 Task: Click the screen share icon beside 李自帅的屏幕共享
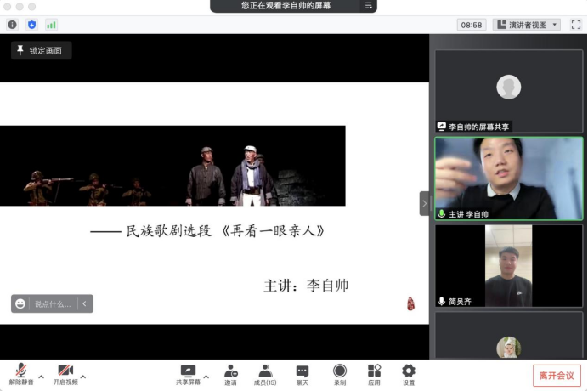coord(442,127)
